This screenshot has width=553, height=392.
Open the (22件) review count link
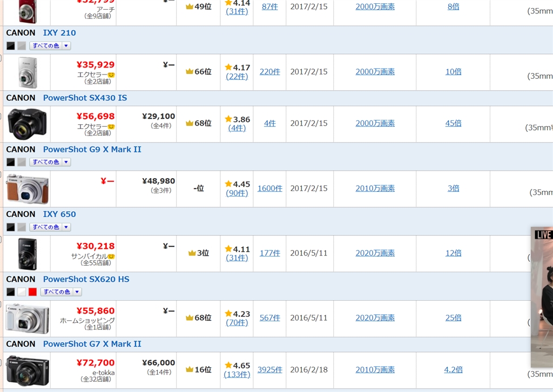pyautogui.click(x=237, y=77)
